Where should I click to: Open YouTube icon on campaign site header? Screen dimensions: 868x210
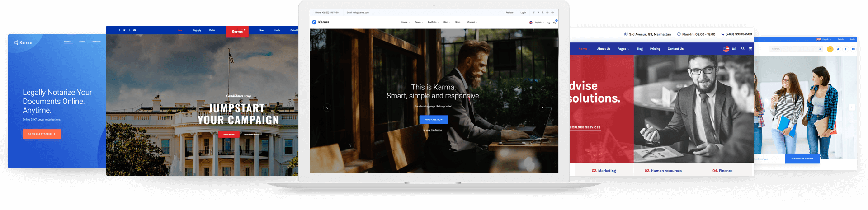point(134,30)
